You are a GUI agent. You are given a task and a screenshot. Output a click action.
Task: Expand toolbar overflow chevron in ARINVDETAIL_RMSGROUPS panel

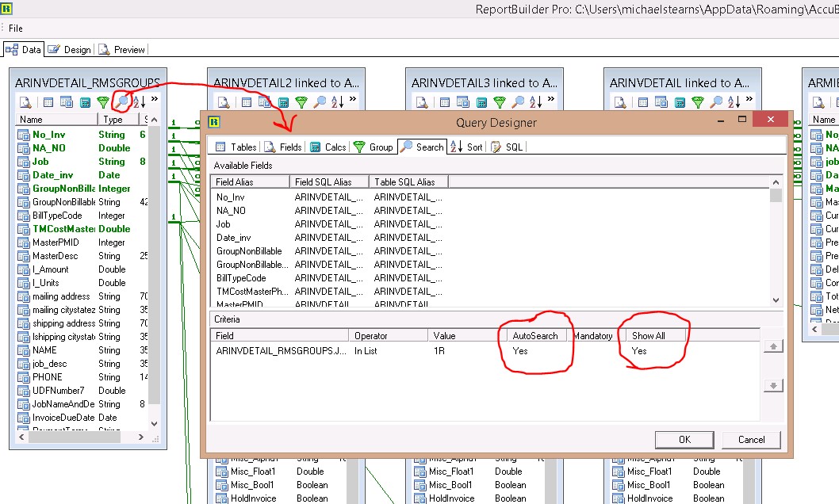tap(154, 99)
